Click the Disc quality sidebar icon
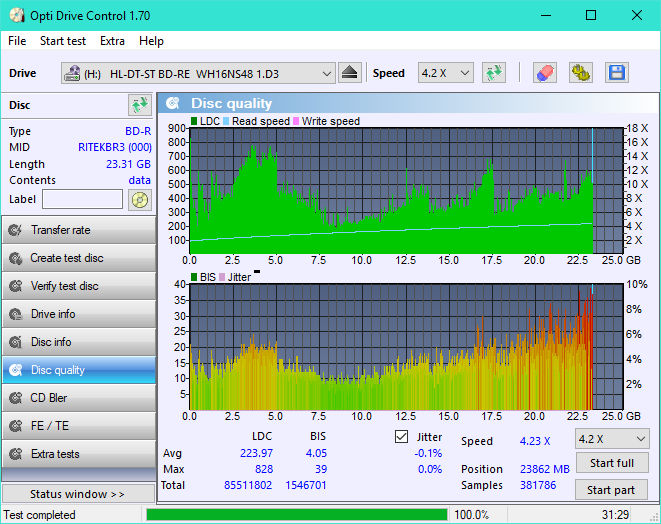The image size is (661, 524). click(x=16, y=370)
